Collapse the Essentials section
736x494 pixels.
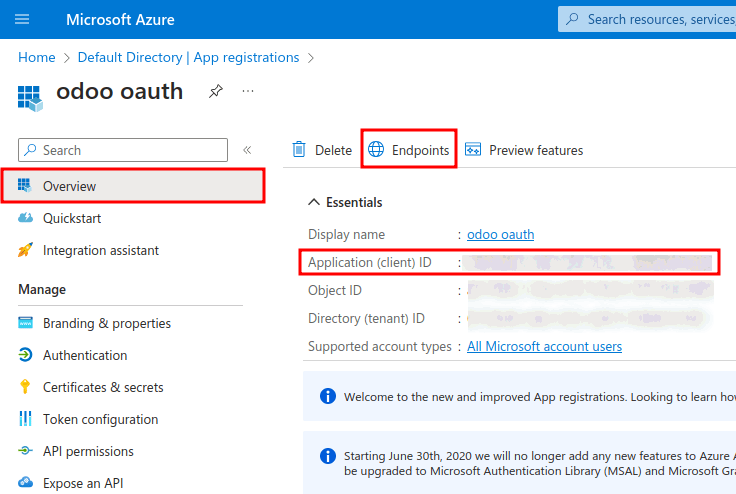314,202
